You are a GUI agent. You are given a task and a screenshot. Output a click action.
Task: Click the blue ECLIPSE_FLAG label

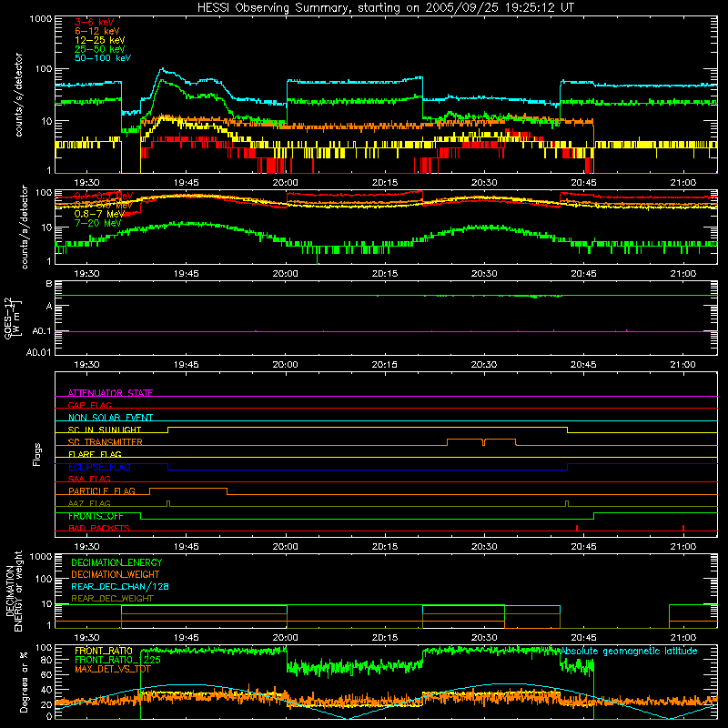pyautogui.click(x=99, y=467)
